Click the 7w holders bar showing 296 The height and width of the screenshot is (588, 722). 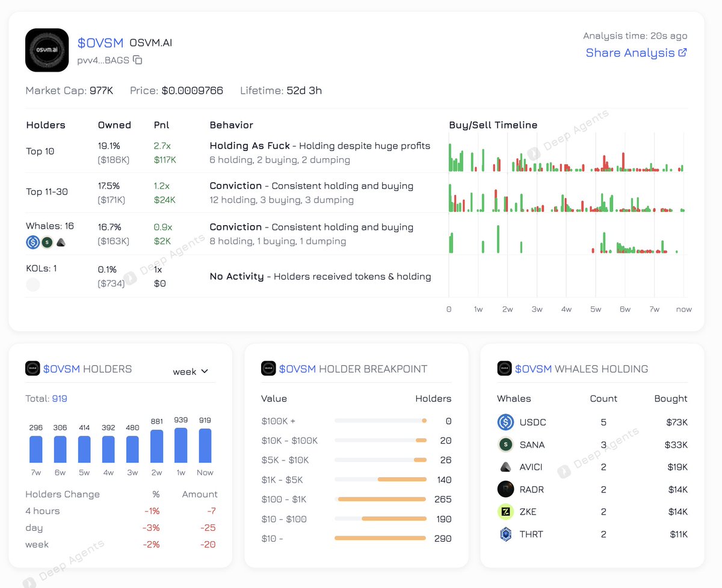[36, 449]
